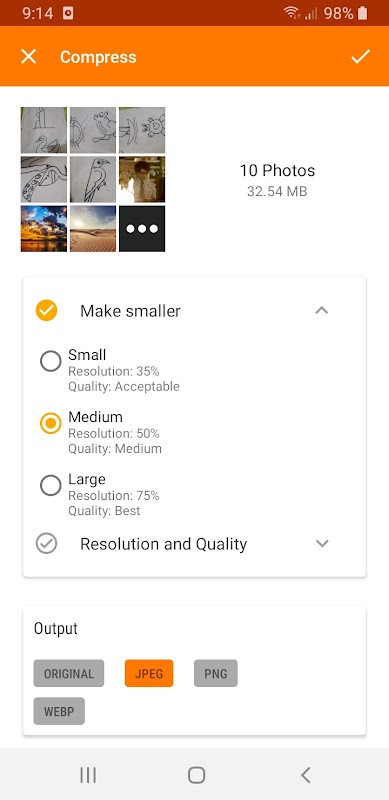
Task: Tap the Wi-Fi status icon
Action: (x=292, y=13)
